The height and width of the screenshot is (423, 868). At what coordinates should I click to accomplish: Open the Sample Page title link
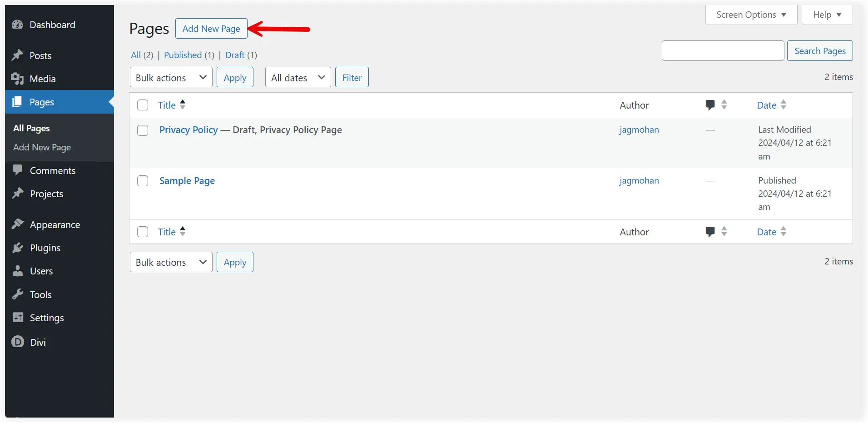click(187, 181)
